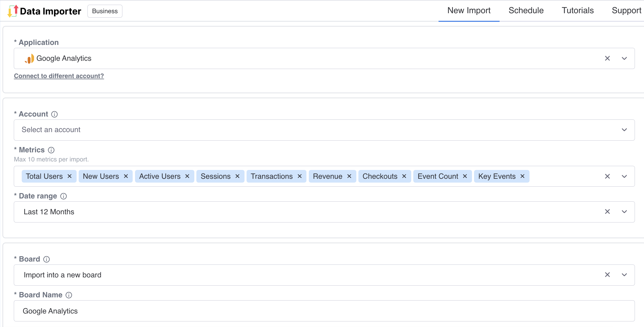Click the Total Users metric label

pos(44,176)
